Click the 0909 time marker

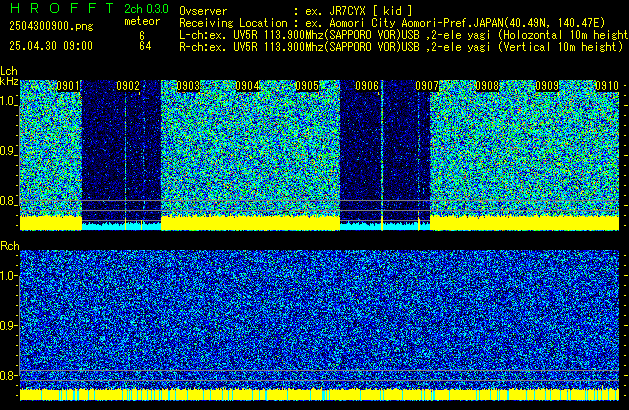pyautogui.click(x=547, y=86)
